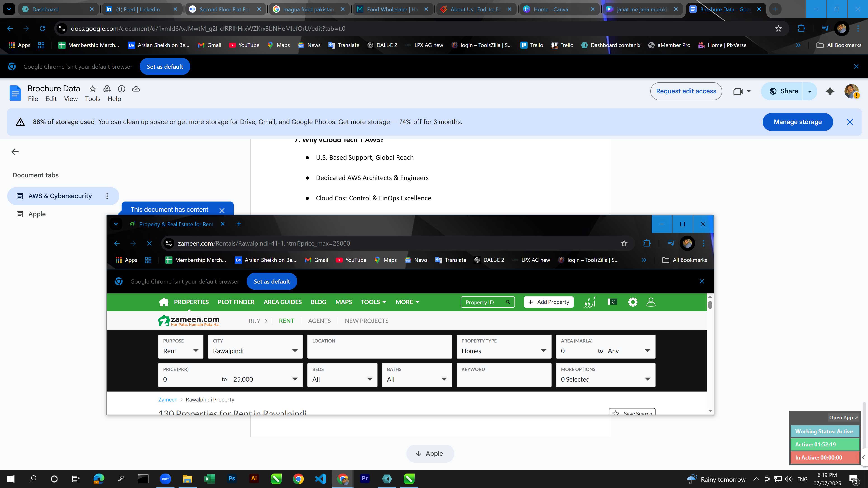Open the Zoom app in taskbar
The height and width of the screenshot is (488, 868).
(x=165, y=479)
